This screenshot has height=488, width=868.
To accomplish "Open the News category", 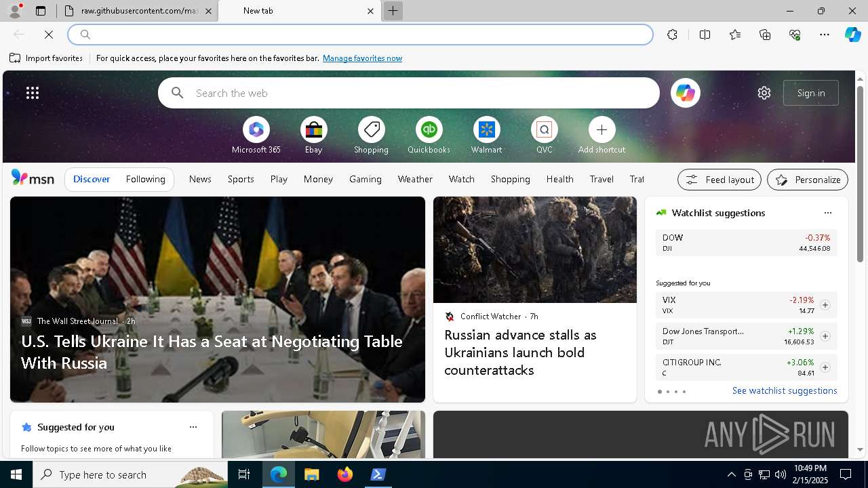I will [x=200, y=179].
